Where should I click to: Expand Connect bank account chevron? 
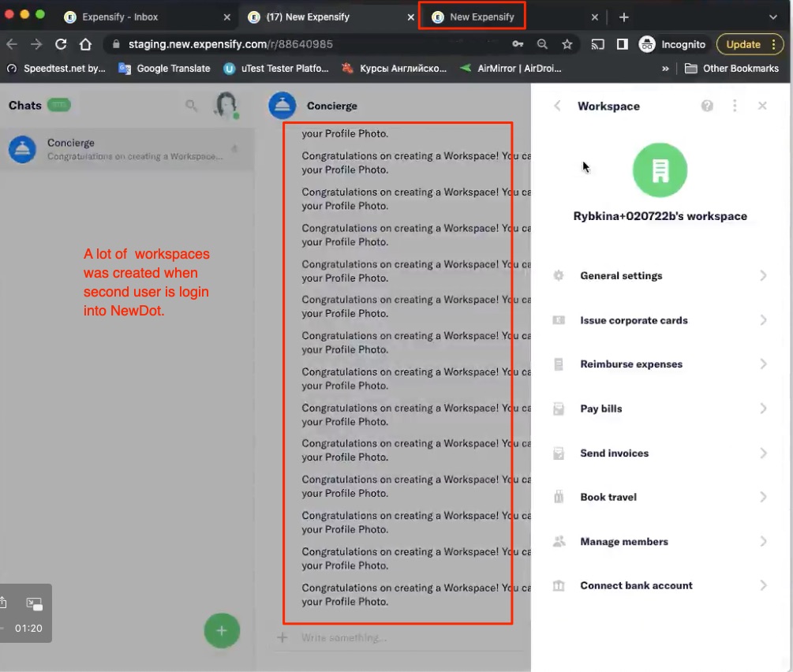click(763, 585)
